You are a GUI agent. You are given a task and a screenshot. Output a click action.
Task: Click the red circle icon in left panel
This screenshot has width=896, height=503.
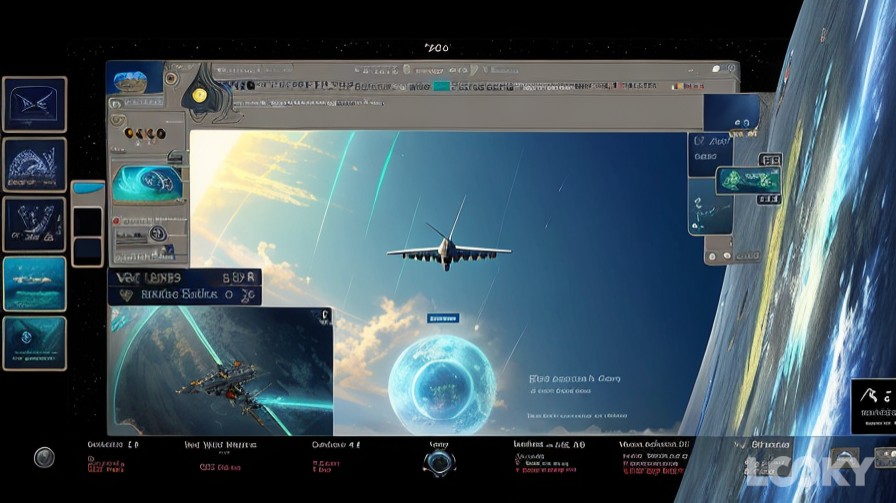pyautogui.click(x=117, y=221)
